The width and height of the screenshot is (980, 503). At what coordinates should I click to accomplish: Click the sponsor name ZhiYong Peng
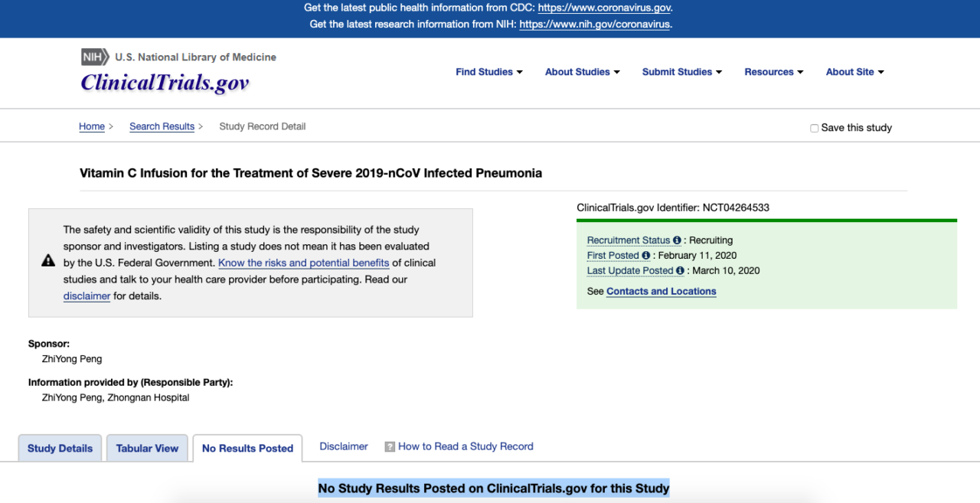point(72,359)
